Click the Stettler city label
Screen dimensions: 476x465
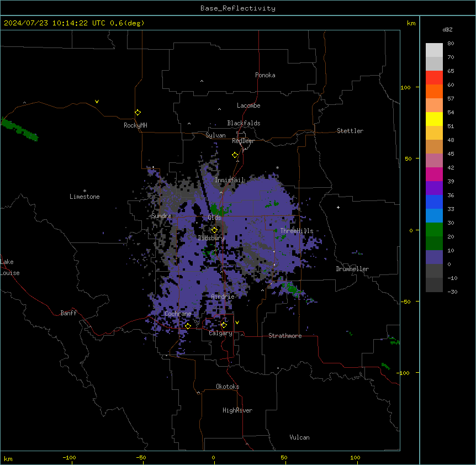point(350,131)
